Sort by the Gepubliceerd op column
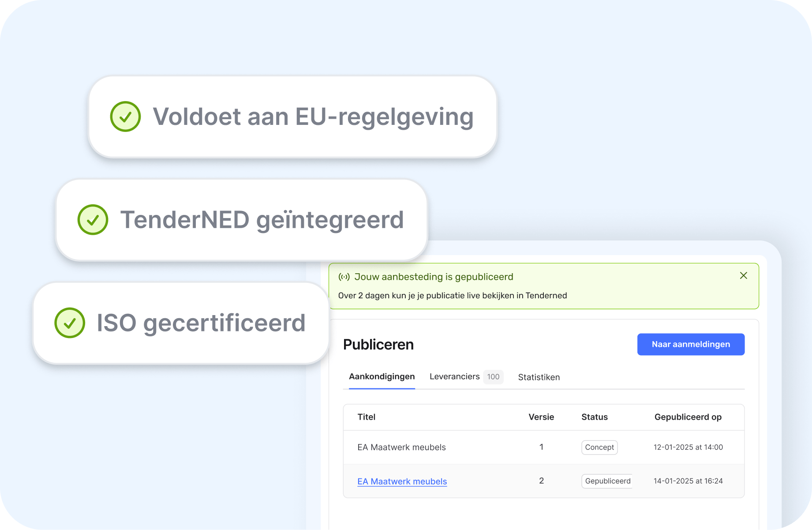Viewport: 812px width, 530px height. pos(688,417)
